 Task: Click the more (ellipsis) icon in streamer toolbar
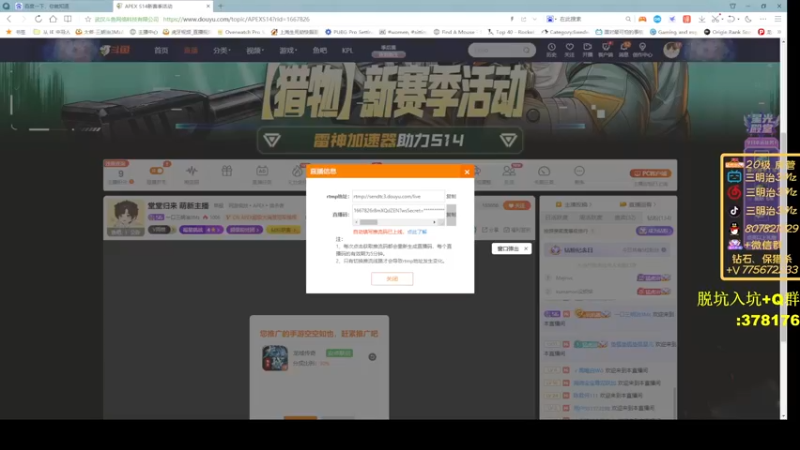579,171
